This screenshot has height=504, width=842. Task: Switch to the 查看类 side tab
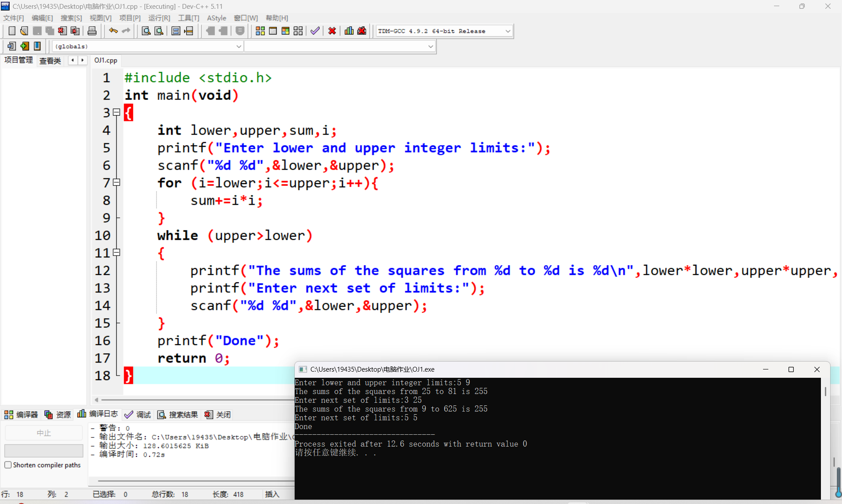[50, 60]
